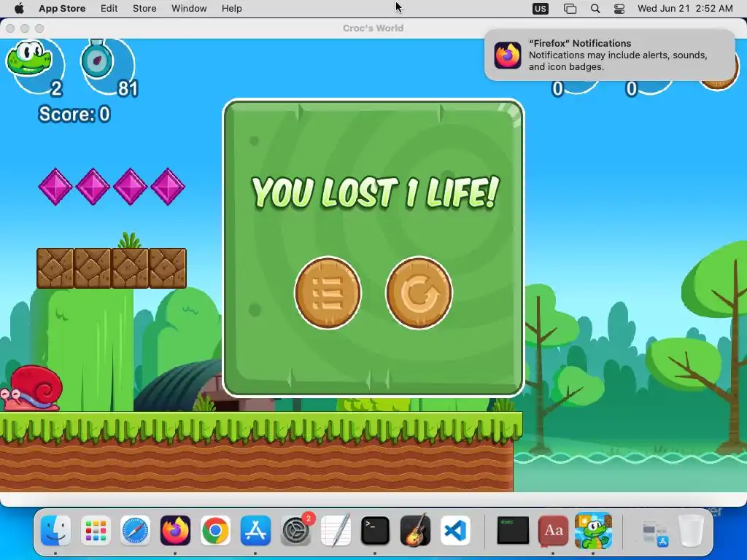Select the stopwatch timer icon
The image size is (747, 560).
[97, 59]
